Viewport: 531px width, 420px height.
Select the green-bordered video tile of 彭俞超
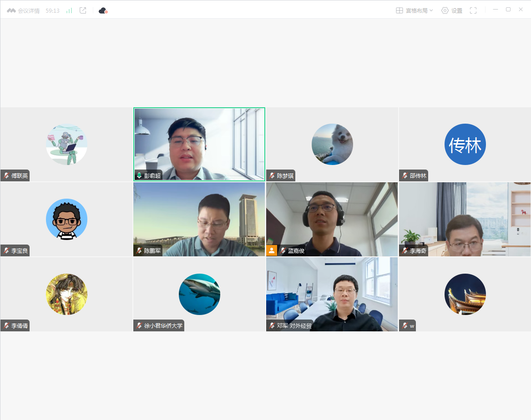[199, 145]
